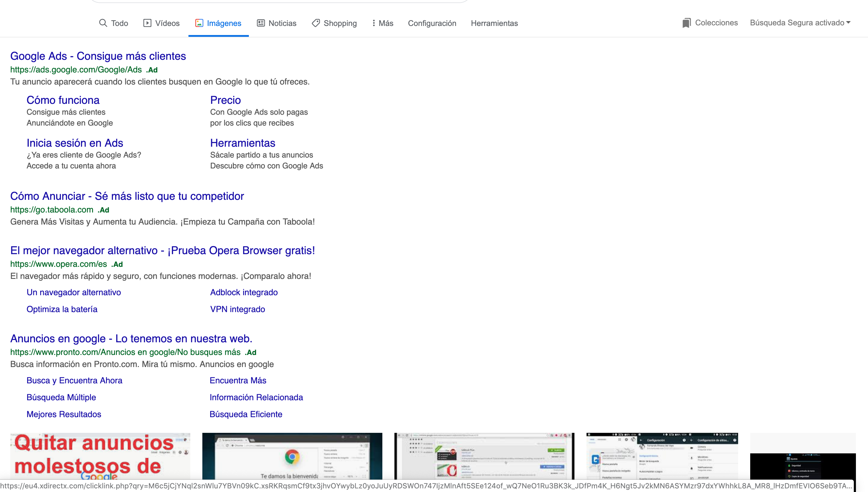Open Información Relacionada link

coord(256,398)
